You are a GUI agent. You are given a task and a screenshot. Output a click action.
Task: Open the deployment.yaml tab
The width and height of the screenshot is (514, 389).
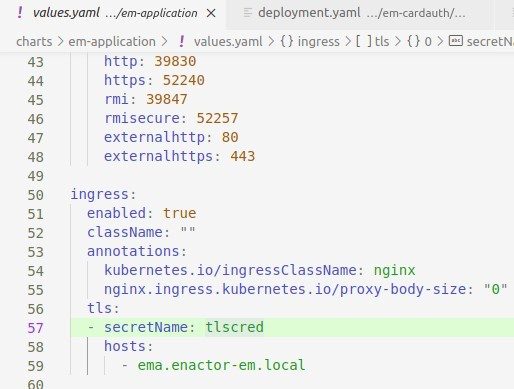pyautogui.click(x=361, y=13)
